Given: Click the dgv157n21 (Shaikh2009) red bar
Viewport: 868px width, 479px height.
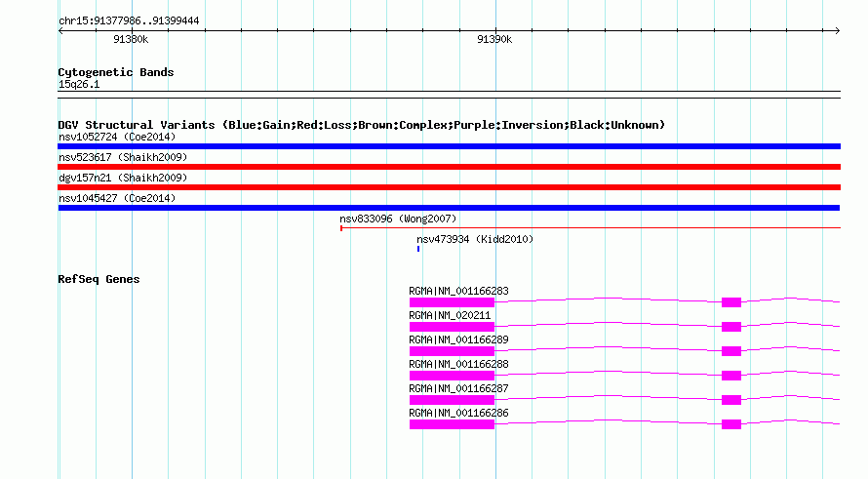Looking at the screenshot, I should [x=449, y=187].
